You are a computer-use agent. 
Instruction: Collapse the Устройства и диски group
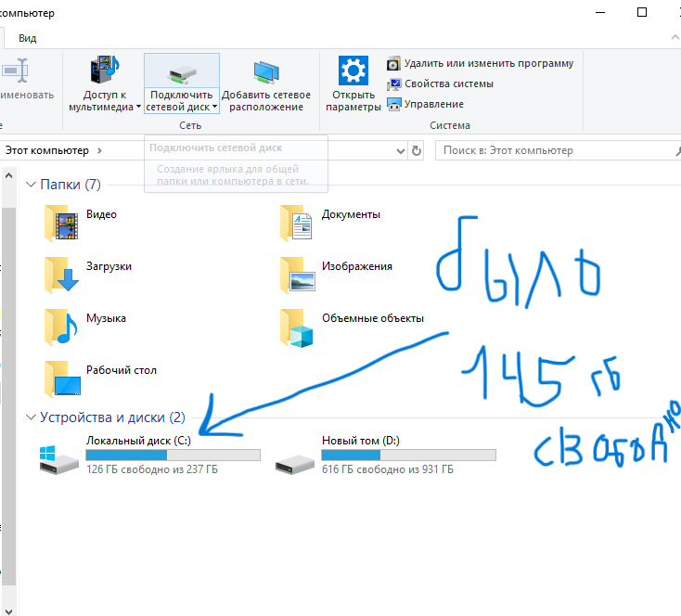(32, 417)
